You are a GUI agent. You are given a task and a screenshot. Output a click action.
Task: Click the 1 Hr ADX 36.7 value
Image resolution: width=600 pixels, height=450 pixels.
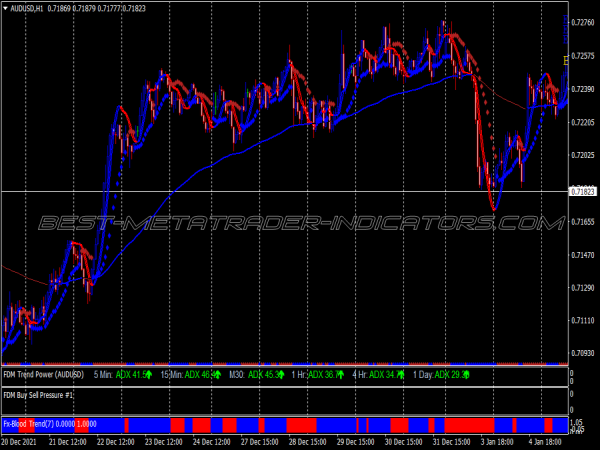pos(323,375)
